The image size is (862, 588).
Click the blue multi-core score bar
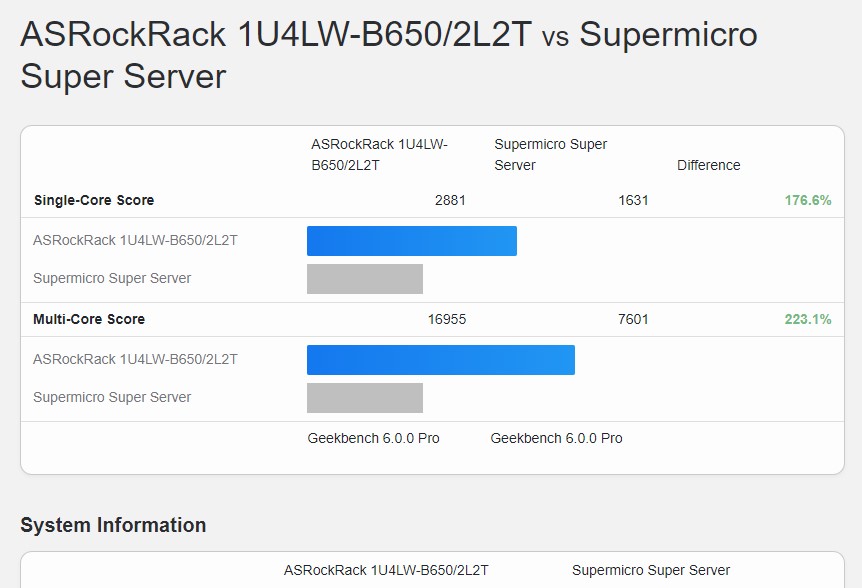click(x=440, y=360)
